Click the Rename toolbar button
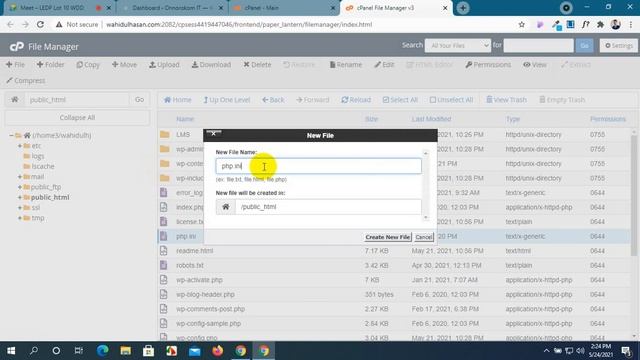 (x=346, y=64)
